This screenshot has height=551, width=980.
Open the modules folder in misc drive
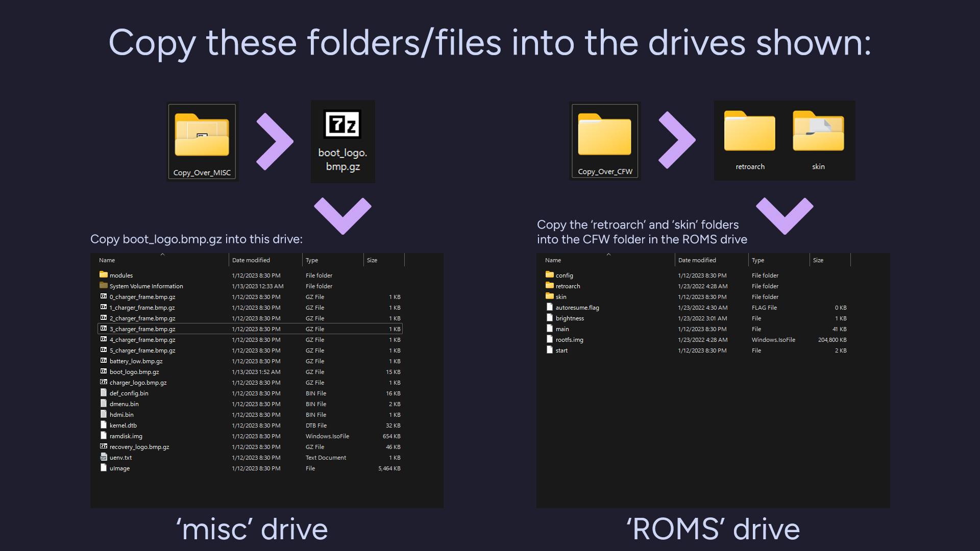[250, 275]
